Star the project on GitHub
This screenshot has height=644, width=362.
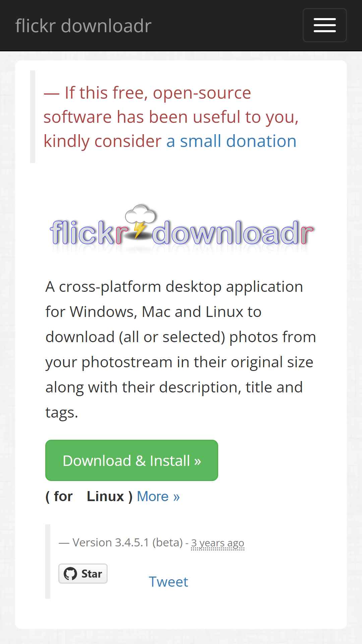(x=83, y=574)
